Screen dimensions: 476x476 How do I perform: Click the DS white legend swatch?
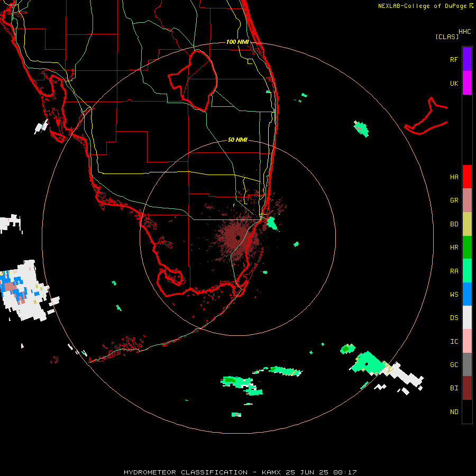click(467, 317)
